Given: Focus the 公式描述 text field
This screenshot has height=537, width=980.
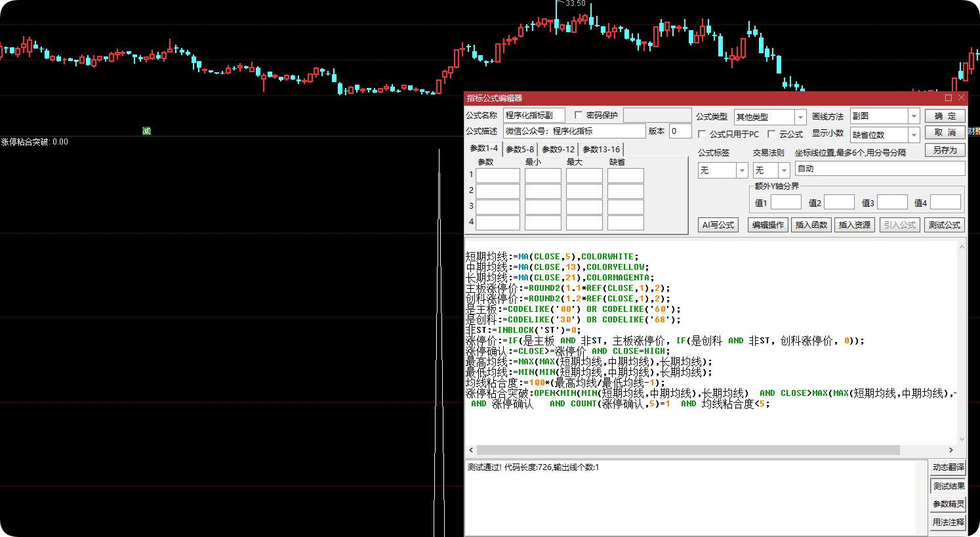Looking at the screenshot, I should pos(574,131).
